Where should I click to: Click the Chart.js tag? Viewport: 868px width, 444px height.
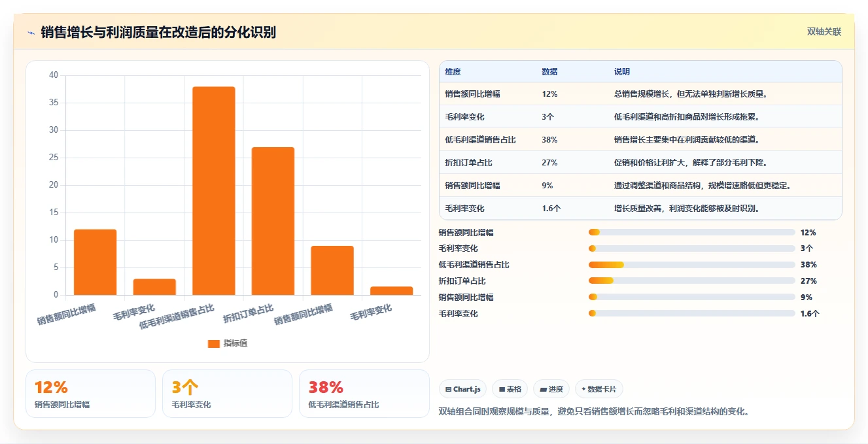tap(462, 389)
